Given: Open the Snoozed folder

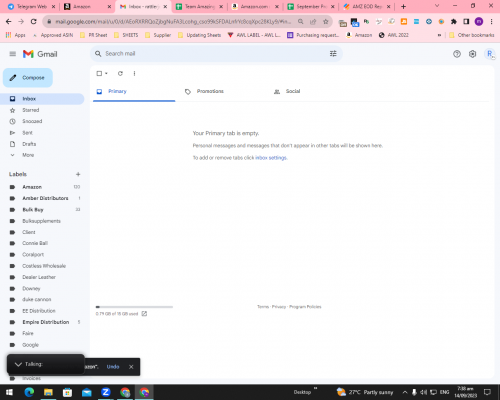Looking at the screenshot, I should pos(32,121).
